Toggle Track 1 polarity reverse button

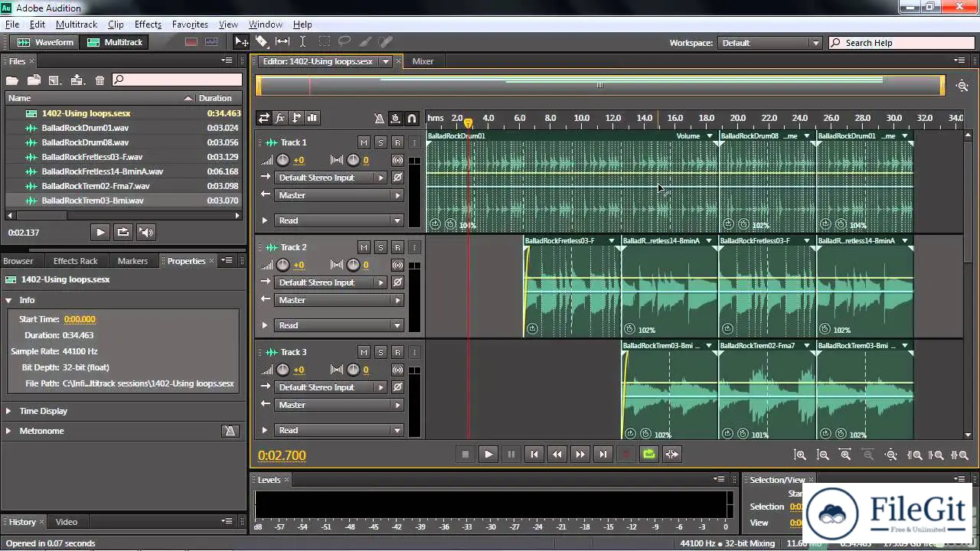point(397,178)
